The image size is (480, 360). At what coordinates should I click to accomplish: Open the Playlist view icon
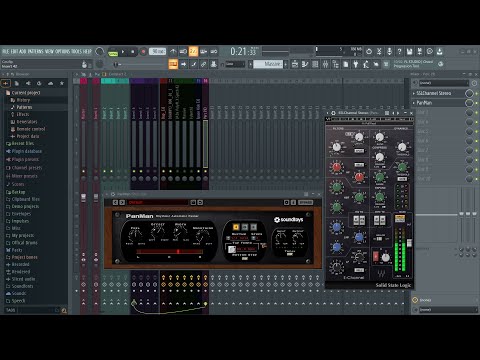point(295,64)
